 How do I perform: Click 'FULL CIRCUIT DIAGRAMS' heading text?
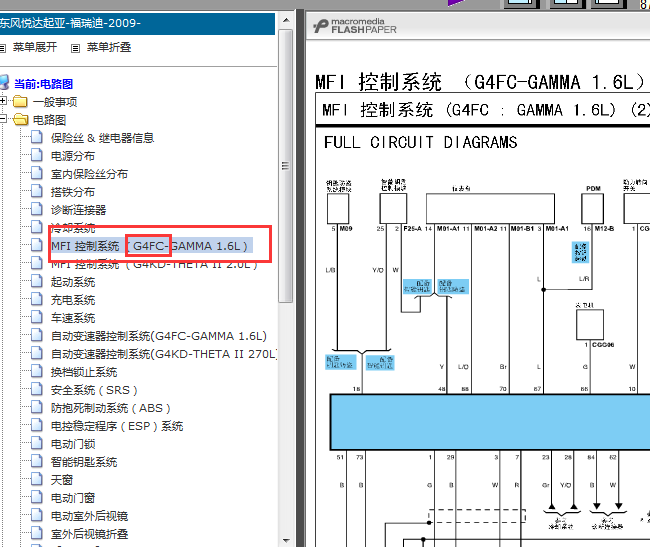pos(420,143)
